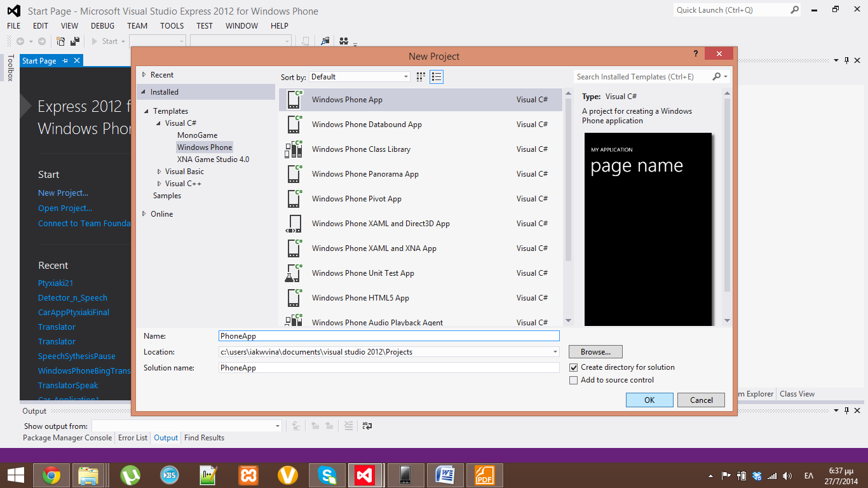The height and width of the screenshot is (488, 868).
Task: Open uTorrent from the taskbar
Action: [x=130, y=475]
